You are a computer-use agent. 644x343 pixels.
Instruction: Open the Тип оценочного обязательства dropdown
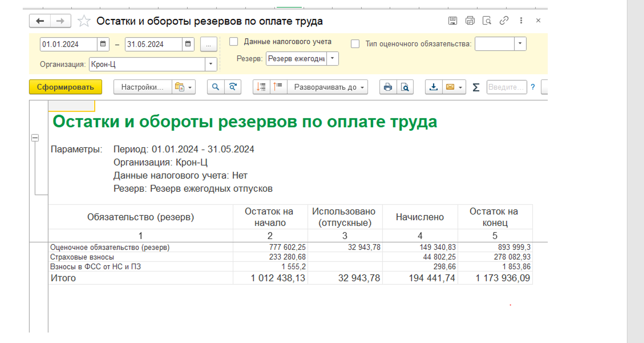(520, 44)
